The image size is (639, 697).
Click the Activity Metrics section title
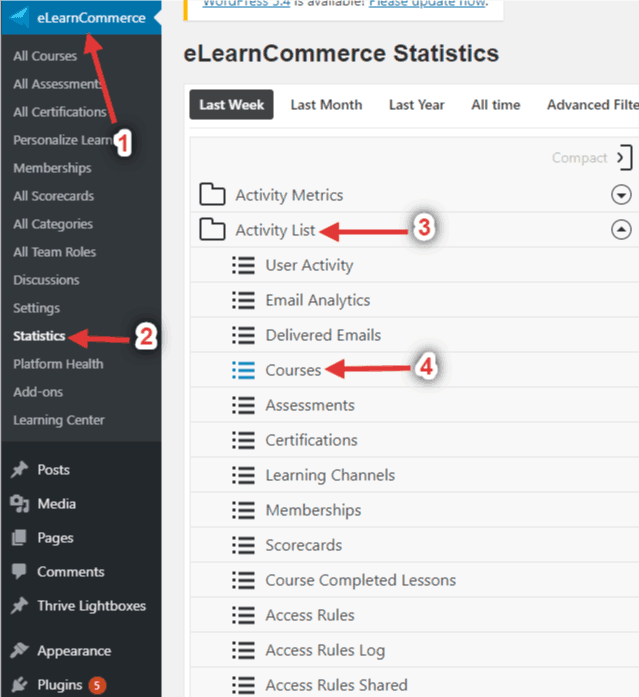[x=289, y=194]
